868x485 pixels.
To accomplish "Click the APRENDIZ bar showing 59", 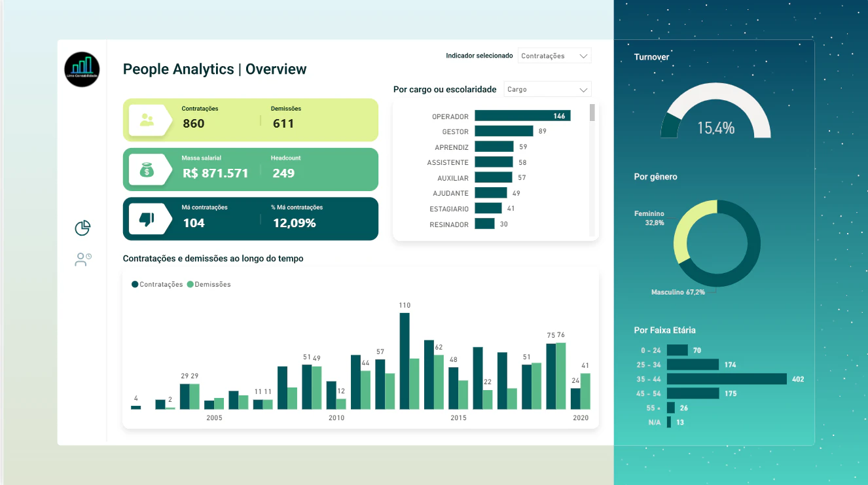I will coord(494,147).
